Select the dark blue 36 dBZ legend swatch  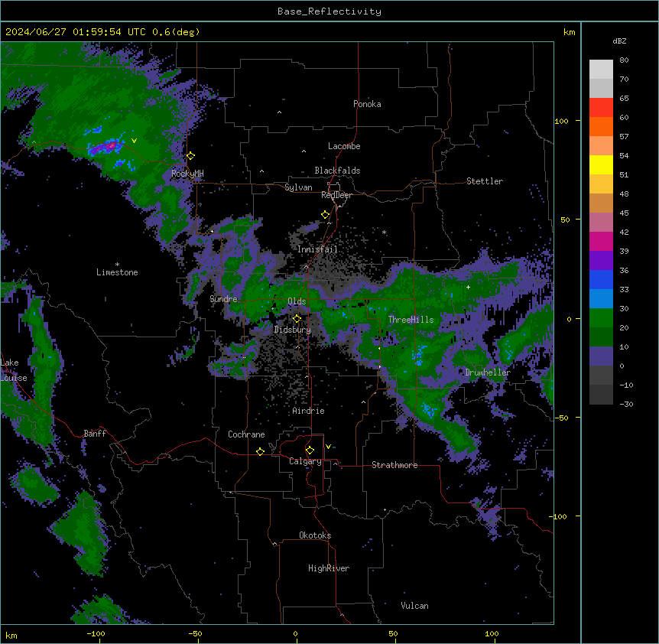tap(601, 279)
